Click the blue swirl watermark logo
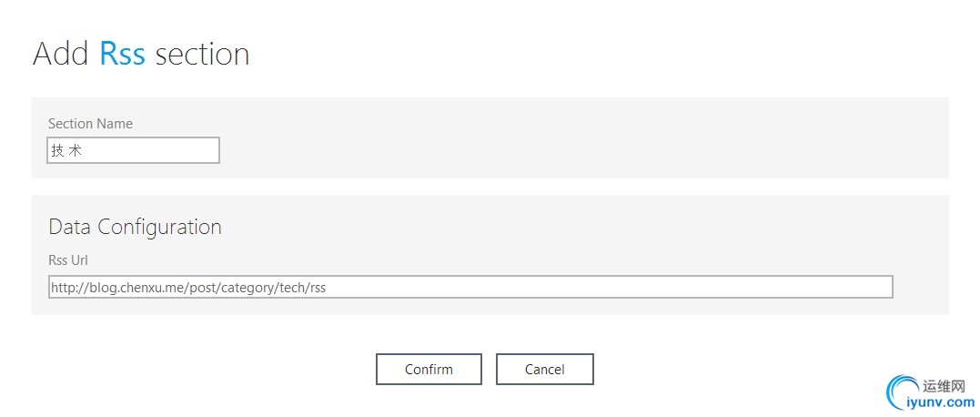The width and height of the screenshot is (980, 417). click(901, 393)
